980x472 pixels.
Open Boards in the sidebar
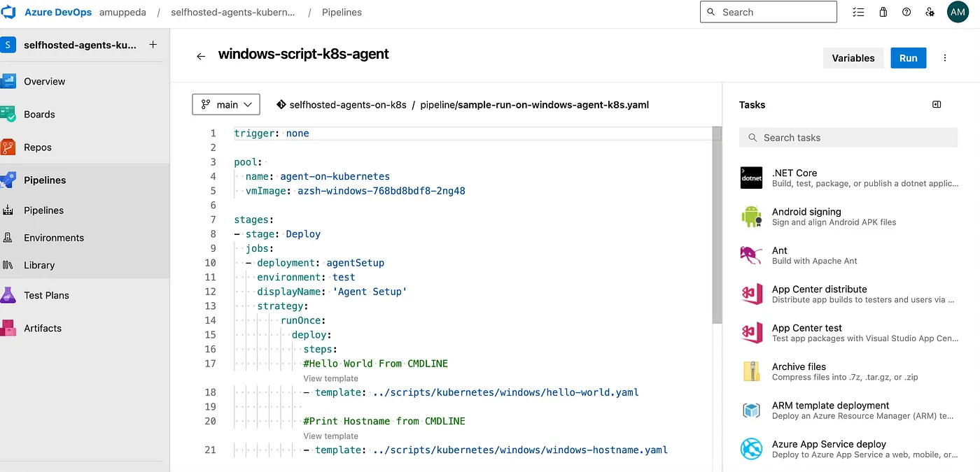(x=85, y=114)
